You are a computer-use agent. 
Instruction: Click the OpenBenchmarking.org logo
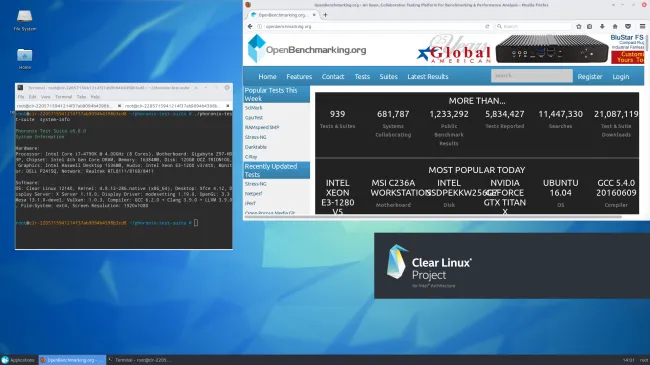tap(307, 49)
